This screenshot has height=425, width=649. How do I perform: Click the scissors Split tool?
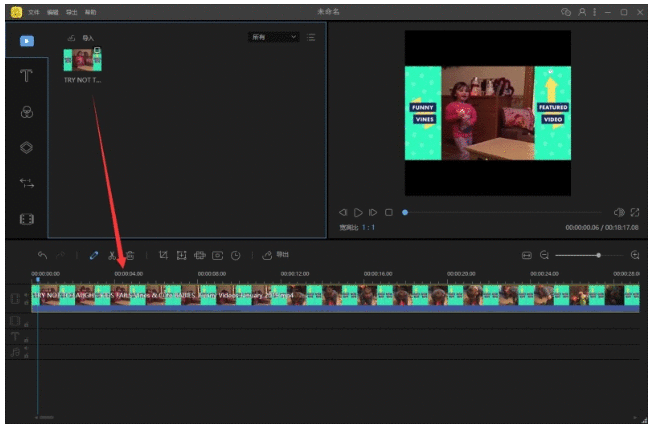pyautogui.click(x=112, y=255)
